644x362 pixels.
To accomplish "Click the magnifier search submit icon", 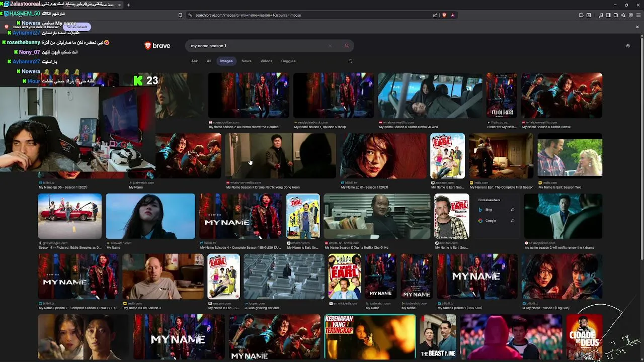I will (x=347, y=46).
